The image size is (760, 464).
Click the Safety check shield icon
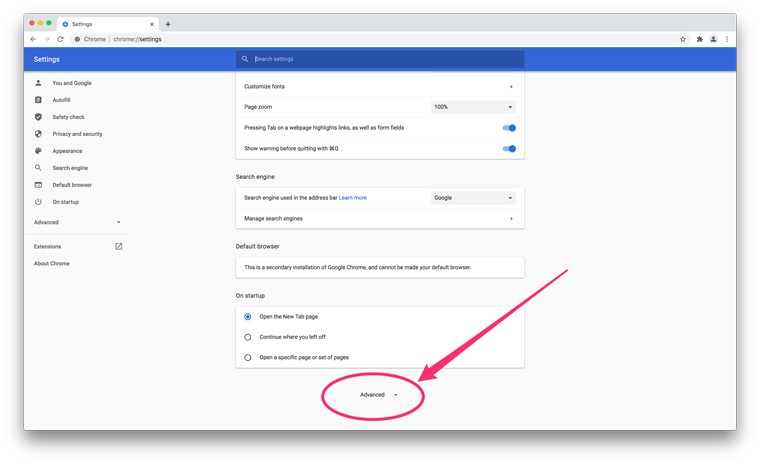[x=39, y=117]
